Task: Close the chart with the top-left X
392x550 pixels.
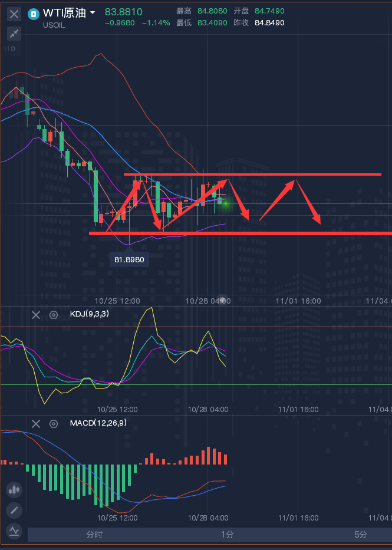Action: (14, 14)
